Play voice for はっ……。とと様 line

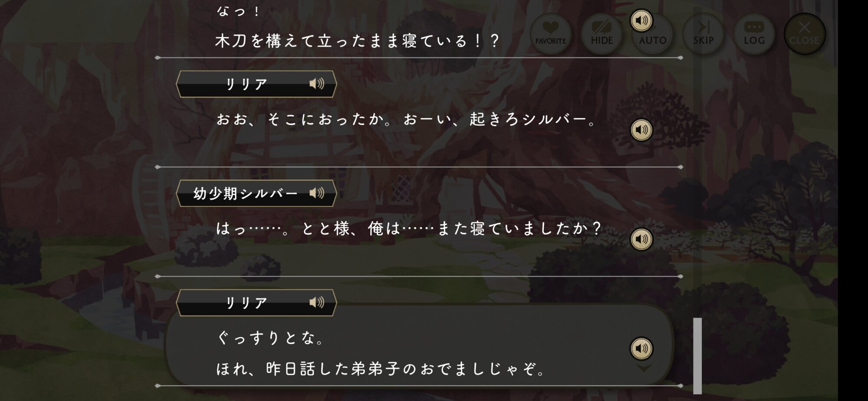pyautogui.click(x=641, y=239)
